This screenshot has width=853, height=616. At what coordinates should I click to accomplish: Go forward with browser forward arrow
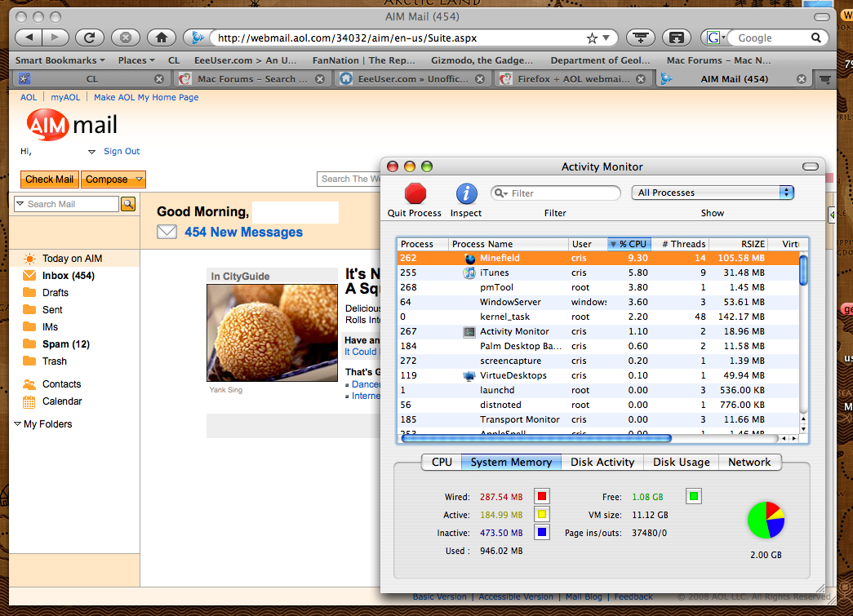click(56, 38)
